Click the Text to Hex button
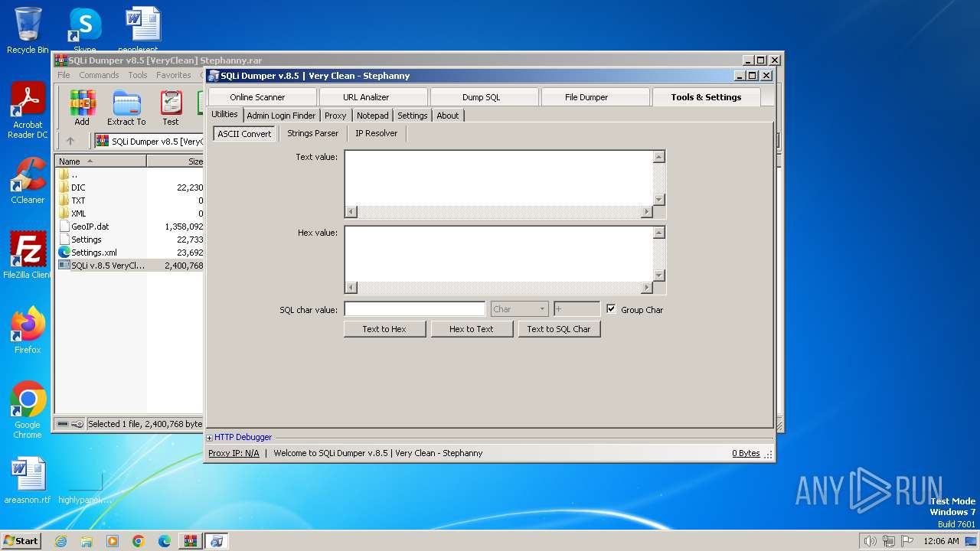Viewport: 980px width, 551px height. (x=384, y=329)
